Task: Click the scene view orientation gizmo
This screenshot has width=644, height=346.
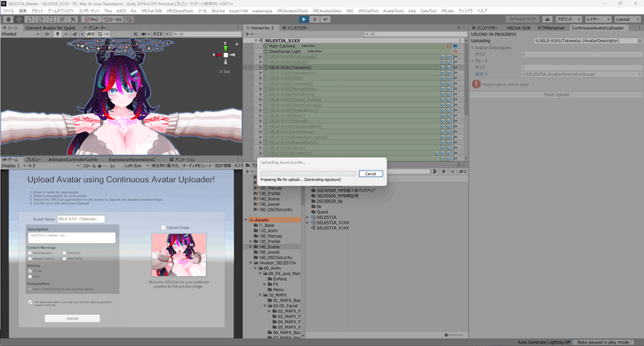Action: click(x=225, y=54)
